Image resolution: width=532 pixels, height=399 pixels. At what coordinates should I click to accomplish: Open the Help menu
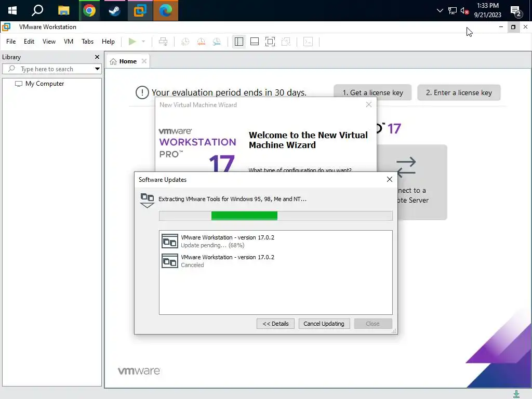108,42
